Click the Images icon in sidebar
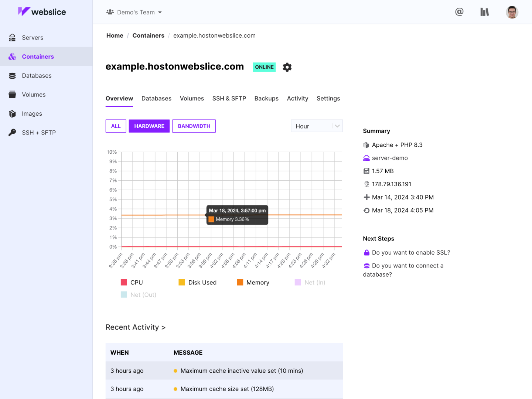The width and height of the screenshot is (532, 399). coord(13,114)
